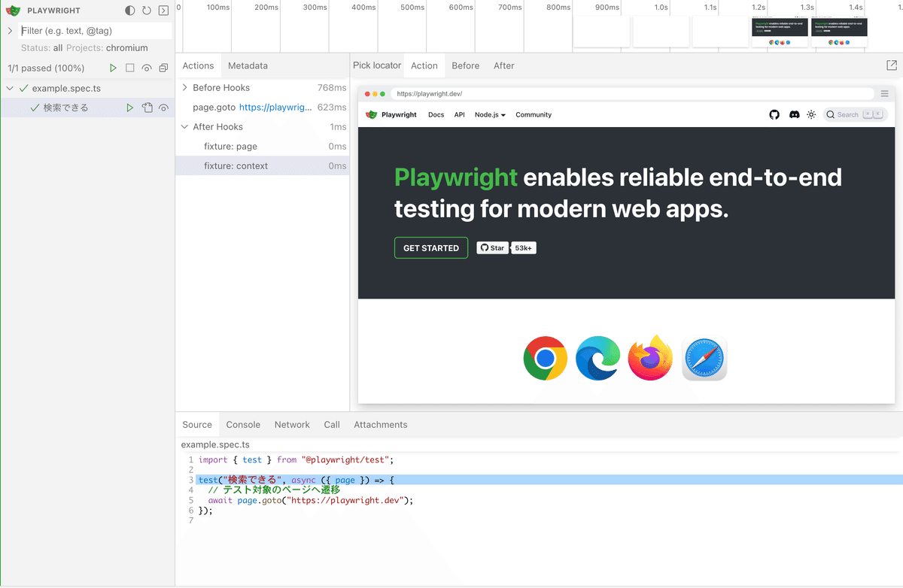
Task: Select the page.goto action row
Action: point(263,108)
